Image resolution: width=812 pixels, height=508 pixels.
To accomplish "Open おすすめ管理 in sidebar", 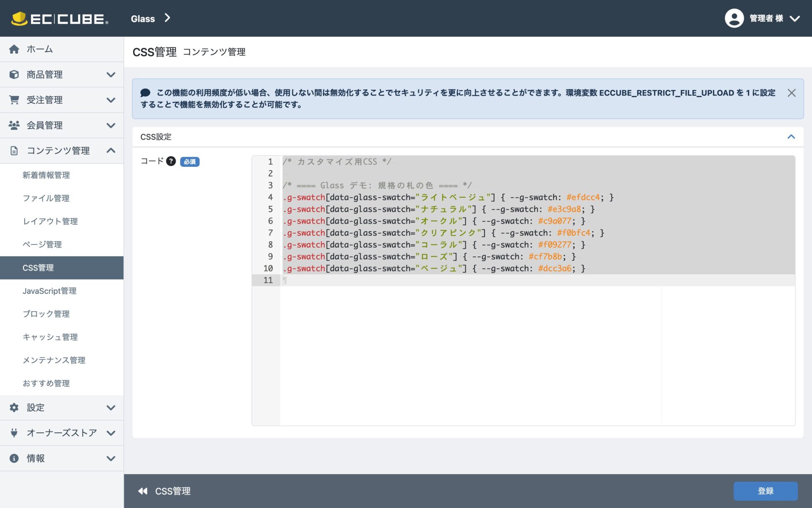I will pos(62,383).
